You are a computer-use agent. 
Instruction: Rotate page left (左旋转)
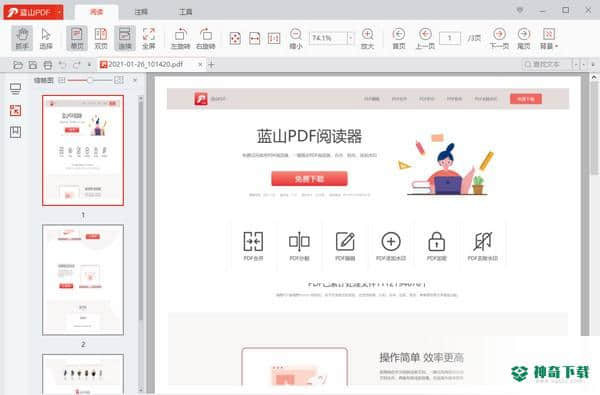[180, 38]
